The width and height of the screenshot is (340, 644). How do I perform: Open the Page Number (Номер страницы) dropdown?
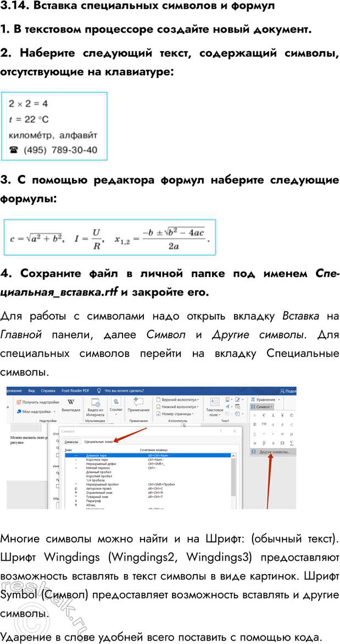click(x=176, y=413)
